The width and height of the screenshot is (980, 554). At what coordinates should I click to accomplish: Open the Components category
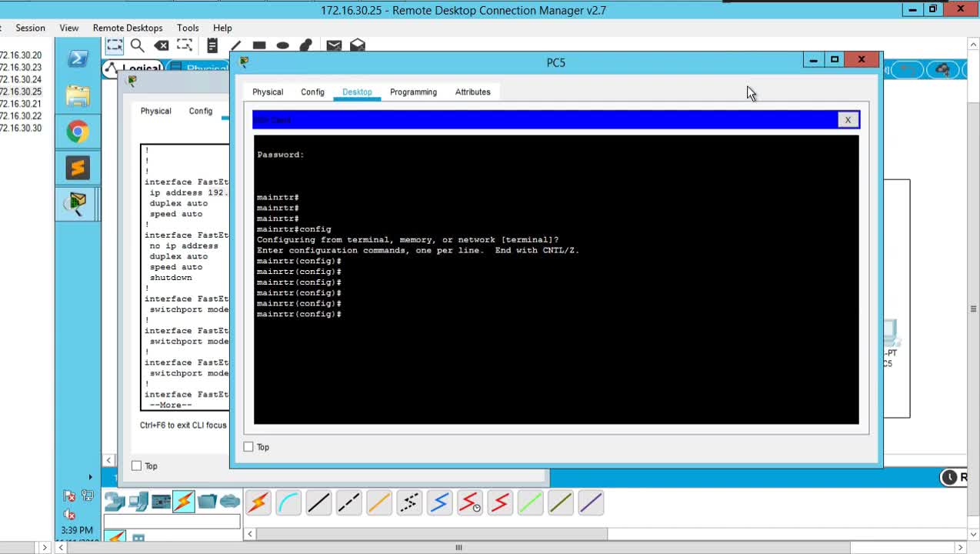[162, 502]
